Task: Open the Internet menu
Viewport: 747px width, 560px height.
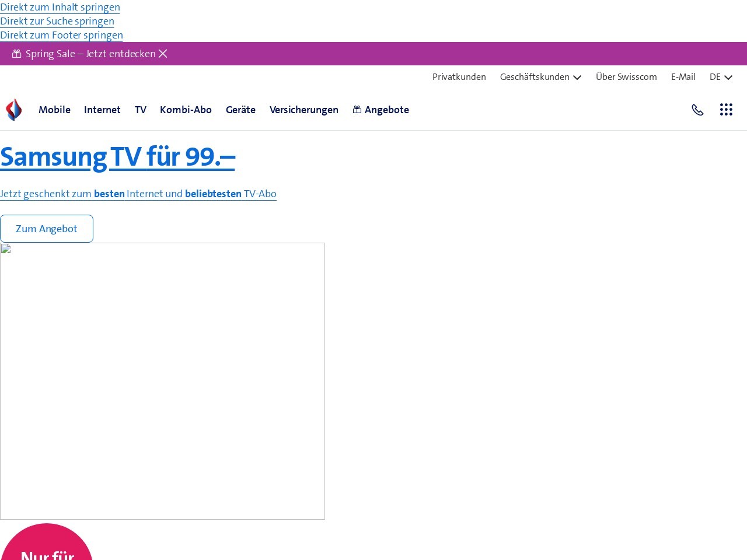Action: 102,110
